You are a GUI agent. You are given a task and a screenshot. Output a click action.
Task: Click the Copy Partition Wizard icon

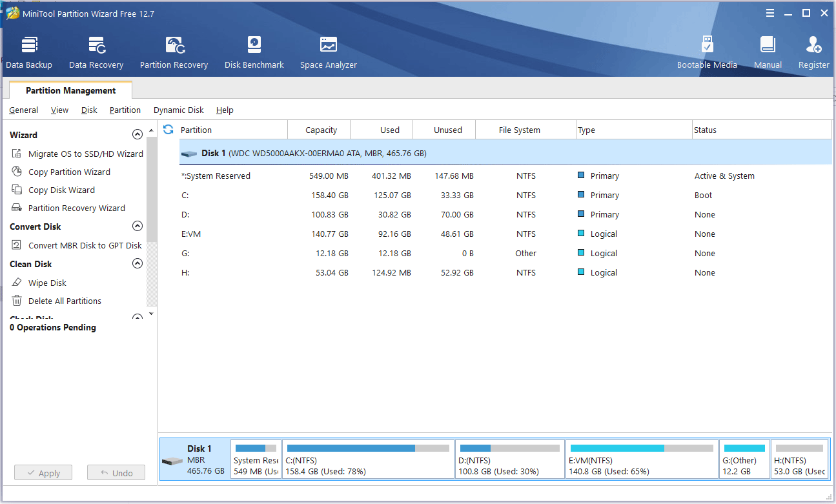[17, 172]
